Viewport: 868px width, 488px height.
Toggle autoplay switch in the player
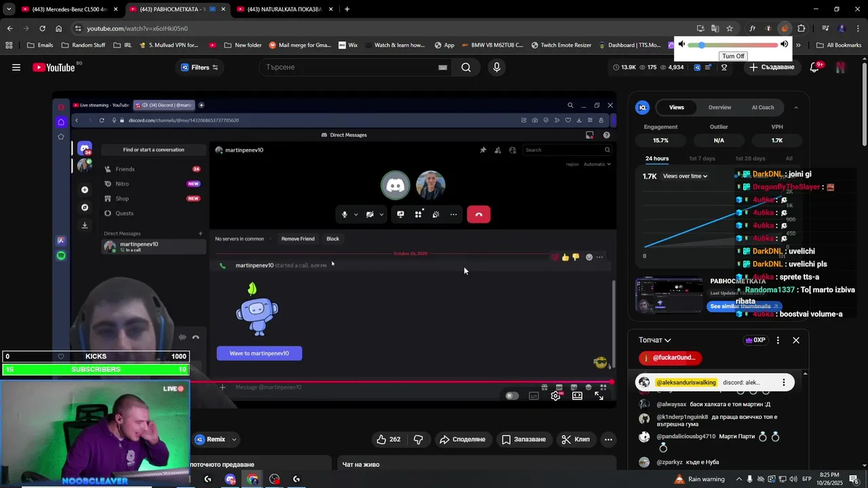click(512, 396)
